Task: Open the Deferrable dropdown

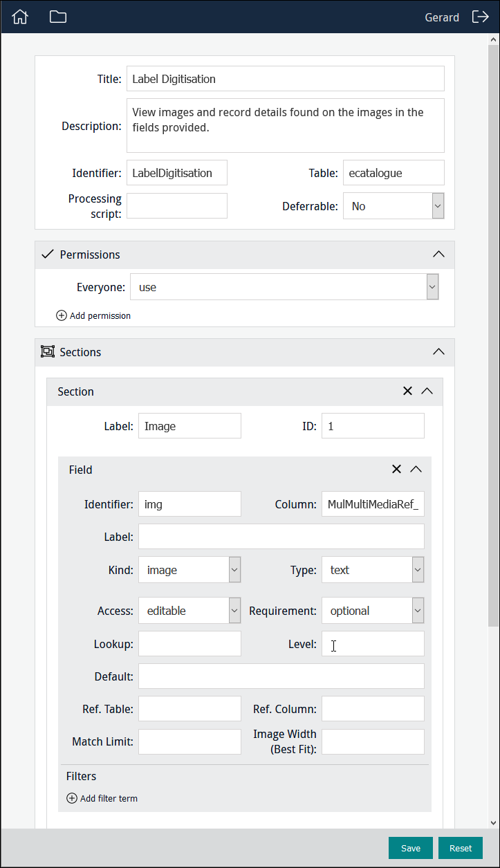Action: coord(438,206)
